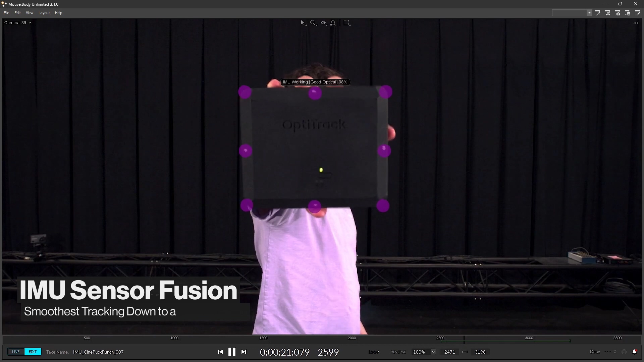
Task: Click the current frame number 2599
Action: point(328,352)
